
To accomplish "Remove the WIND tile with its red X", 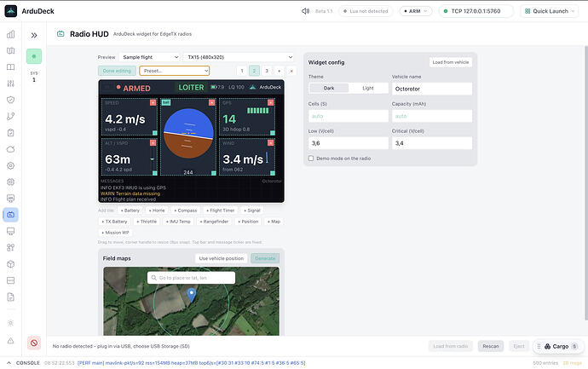I will (x=271, y=143).
